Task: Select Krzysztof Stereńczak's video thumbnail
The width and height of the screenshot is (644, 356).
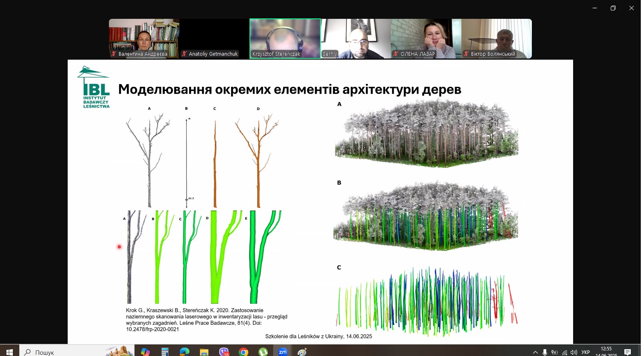Action: [x=285, y=39]
